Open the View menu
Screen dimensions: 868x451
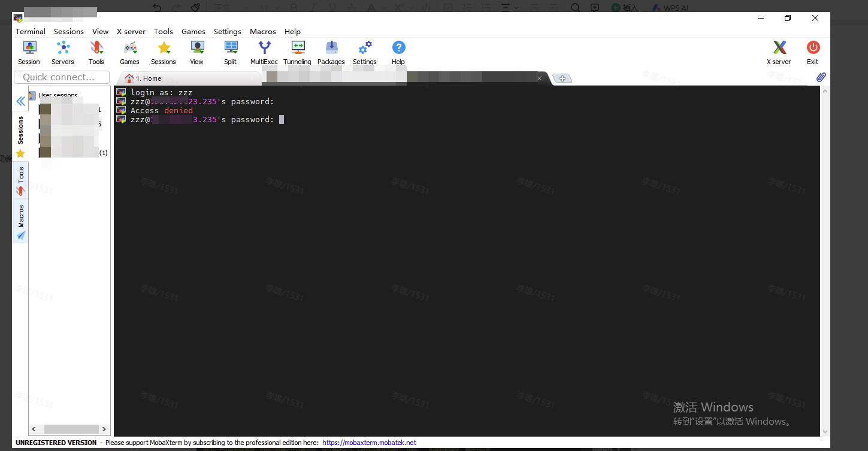tap(101, 31)
